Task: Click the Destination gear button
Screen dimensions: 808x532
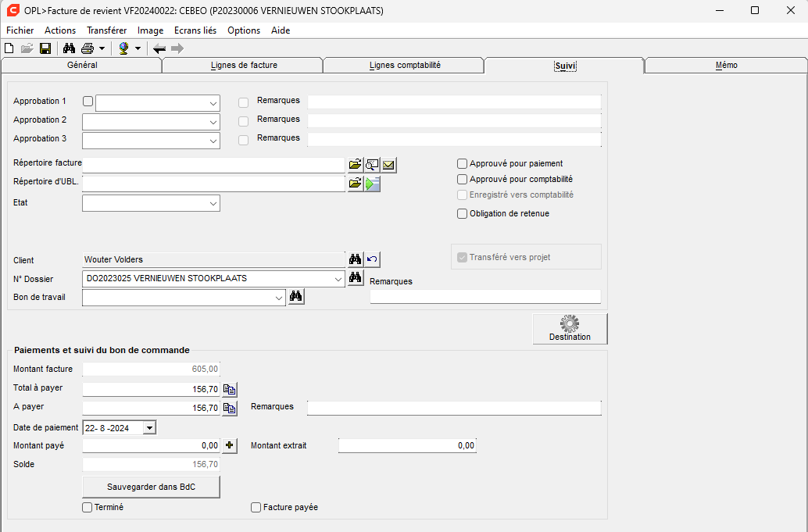Action: coord(570,329)
